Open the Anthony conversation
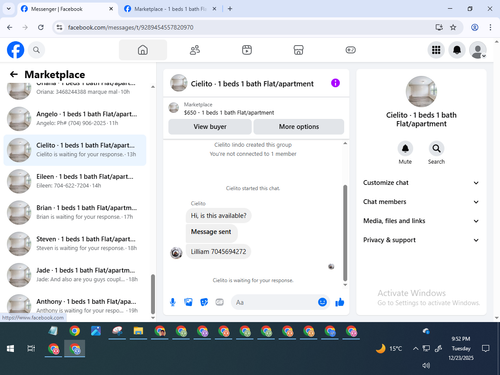 tap(75, 305)
